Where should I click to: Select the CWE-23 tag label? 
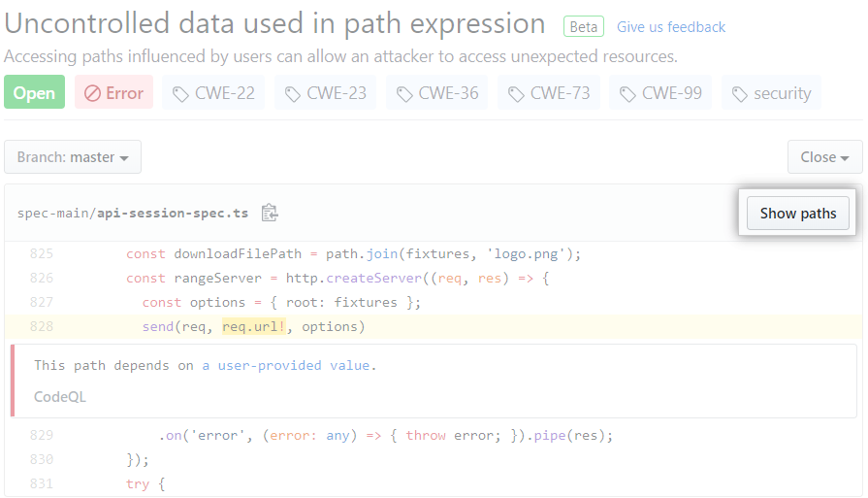tap(337, 93)
